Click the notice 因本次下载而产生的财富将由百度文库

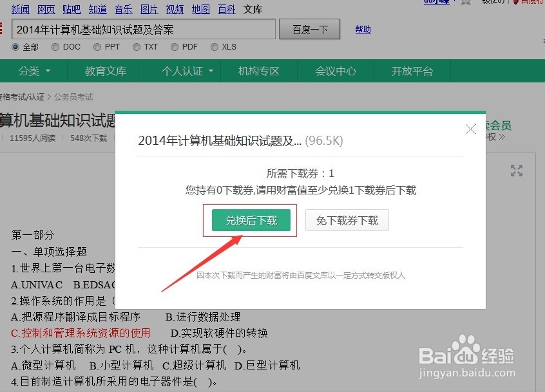301,275
